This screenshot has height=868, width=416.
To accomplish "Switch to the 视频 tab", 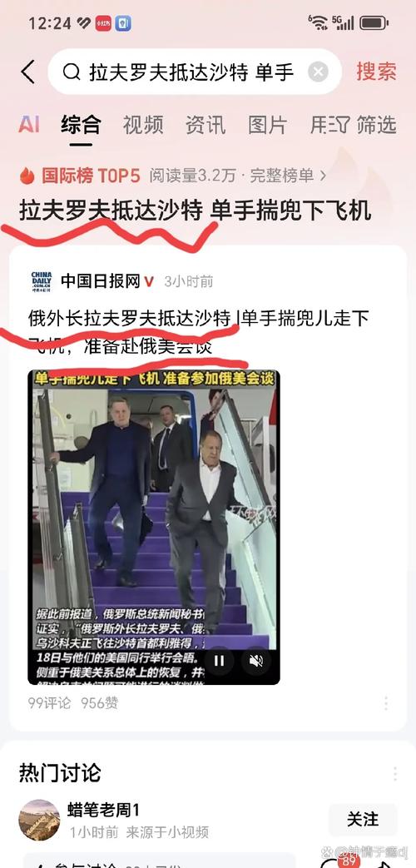I will (143, 125).
